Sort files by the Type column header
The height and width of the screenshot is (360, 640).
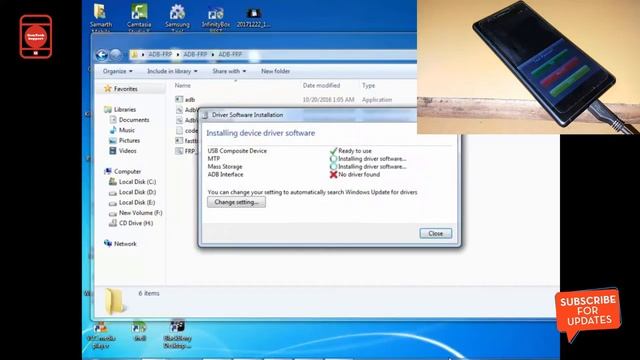point(368,85)
